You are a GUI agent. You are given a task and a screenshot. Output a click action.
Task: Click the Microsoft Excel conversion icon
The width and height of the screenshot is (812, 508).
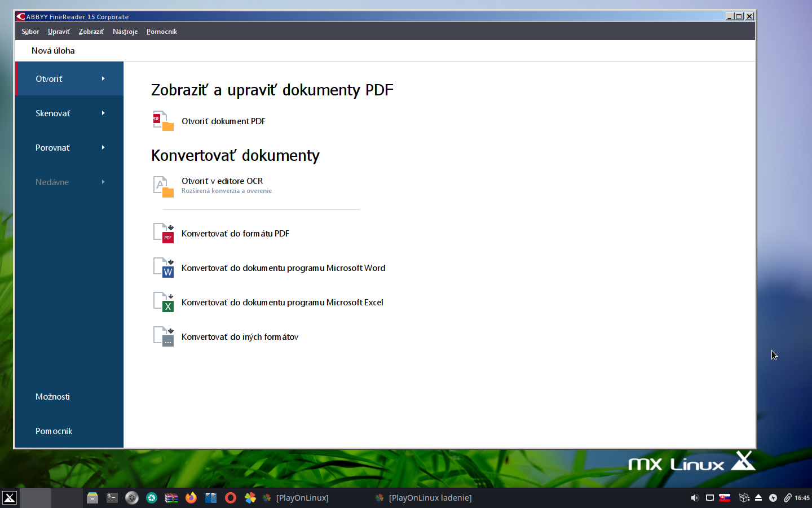[164, 302]
